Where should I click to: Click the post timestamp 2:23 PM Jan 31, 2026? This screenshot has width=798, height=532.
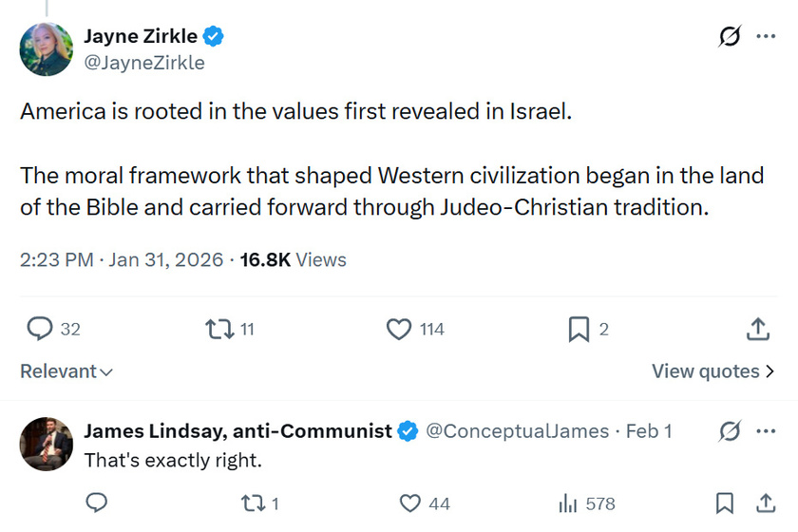122,259
